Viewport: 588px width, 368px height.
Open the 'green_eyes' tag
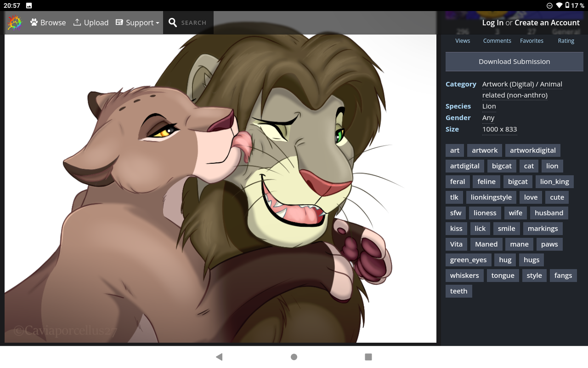click(468, 260)
